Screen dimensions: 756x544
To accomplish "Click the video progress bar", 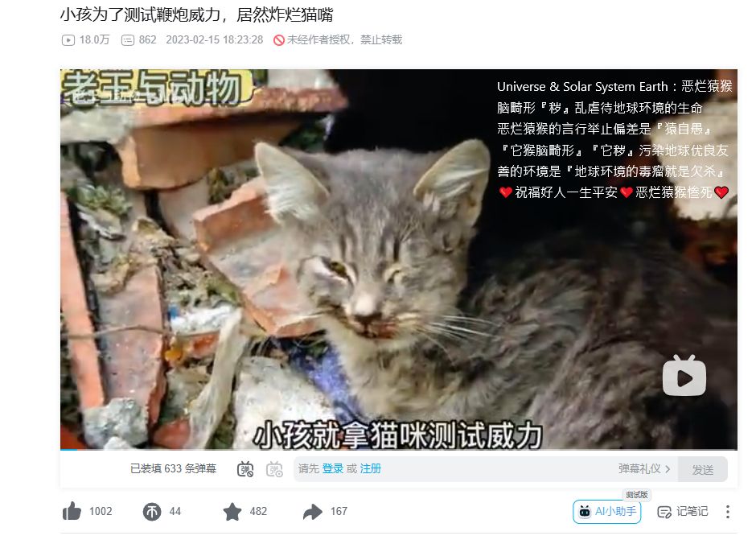I will (399, 450).
